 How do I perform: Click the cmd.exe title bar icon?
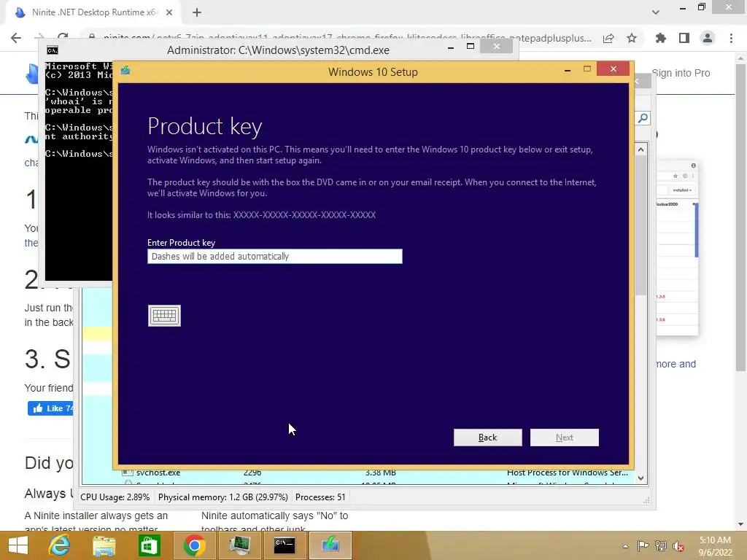pyautogui.click(x=53, y=50)
